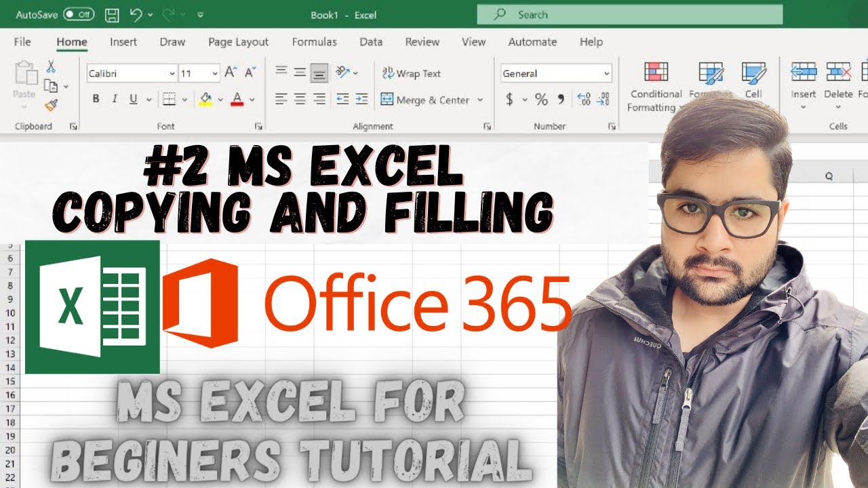The width and height of the screenshot is (868, 488).
Task: Open the Review tab
Action: [x=422, y=42]
